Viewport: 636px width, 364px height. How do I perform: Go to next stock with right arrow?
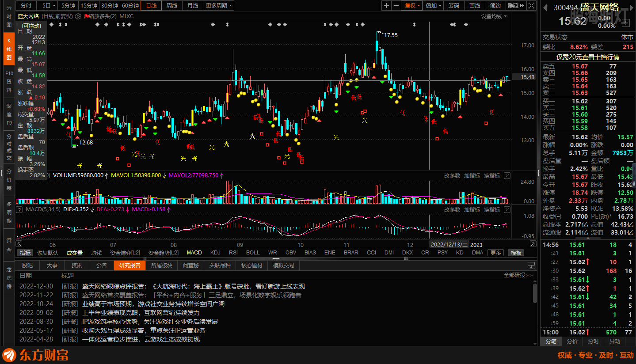click(632, 7)
